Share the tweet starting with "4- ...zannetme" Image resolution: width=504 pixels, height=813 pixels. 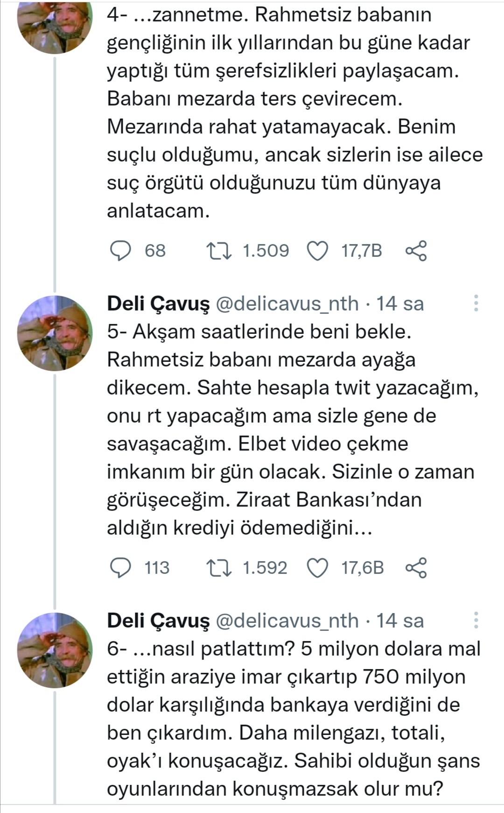[x=416, y=251]
